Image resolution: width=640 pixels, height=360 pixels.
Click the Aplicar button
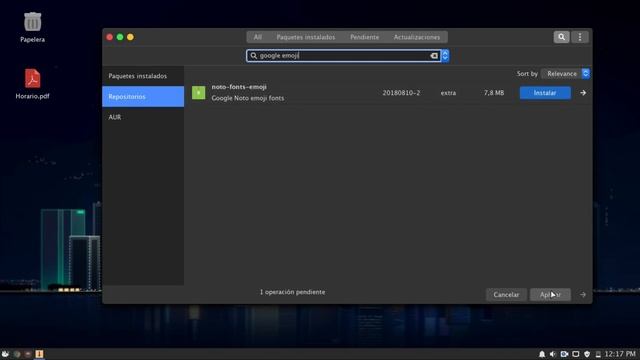(x=550, y=294)
